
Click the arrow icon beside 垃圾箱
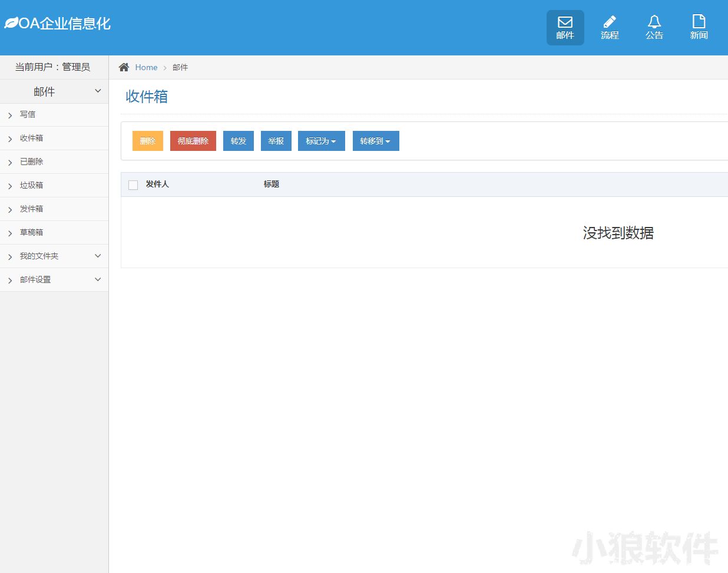tap(10, 186)
